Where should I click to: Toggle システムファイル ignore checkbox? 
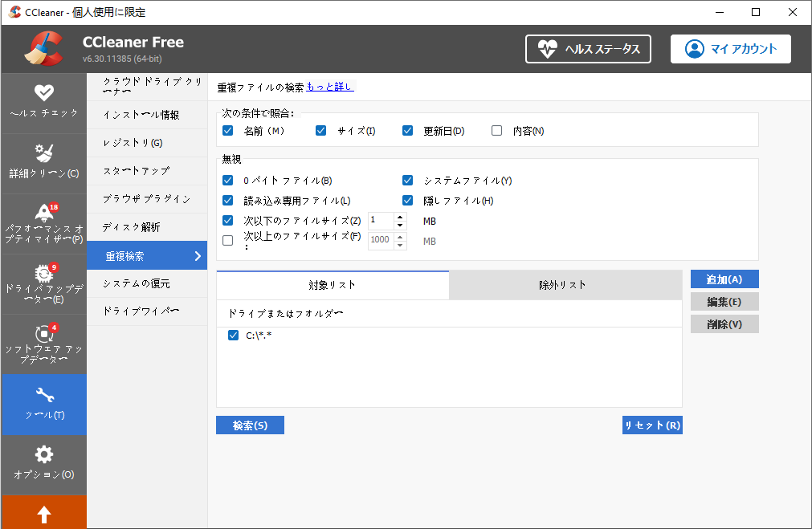[x=407, y=180]
